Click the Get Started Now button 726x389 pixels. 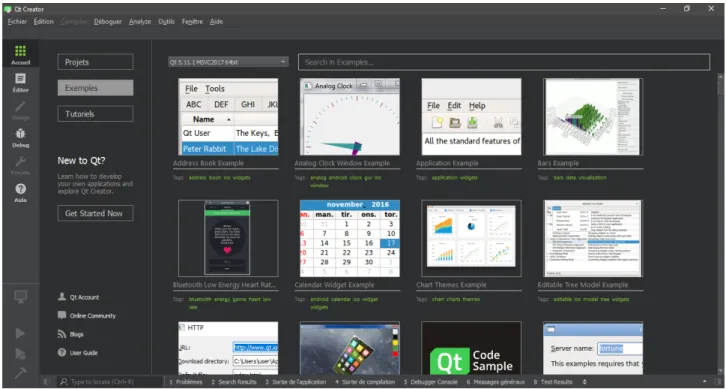click(x=95, y=213)
